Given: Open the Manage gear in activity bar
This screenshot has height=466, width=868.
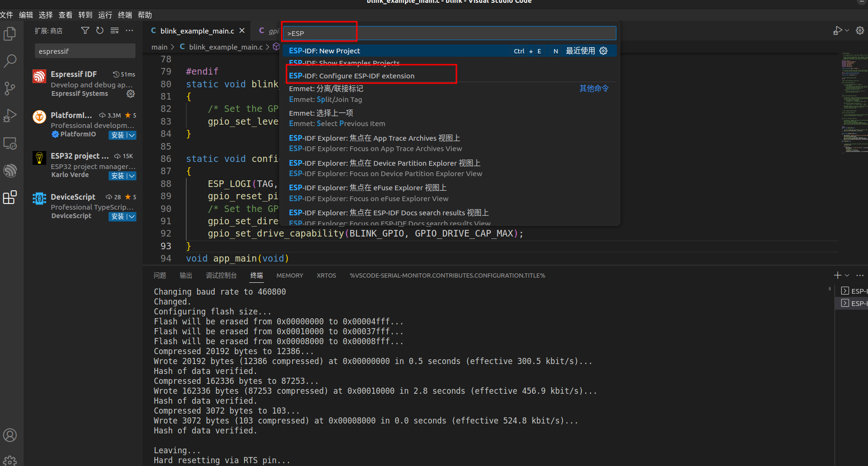Looking at the screenshot, I should pos(10,461).
